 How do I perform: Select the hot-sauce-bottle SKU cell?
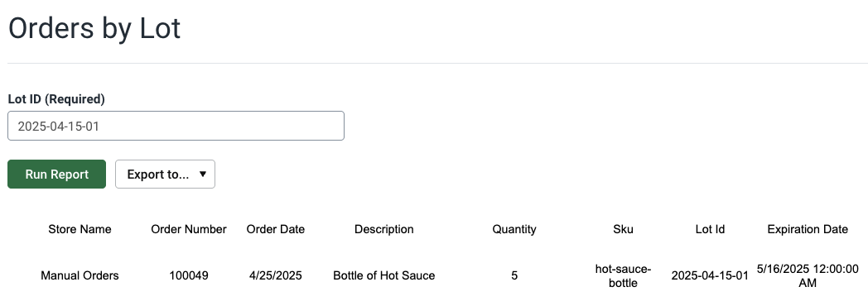pos(624,275)
